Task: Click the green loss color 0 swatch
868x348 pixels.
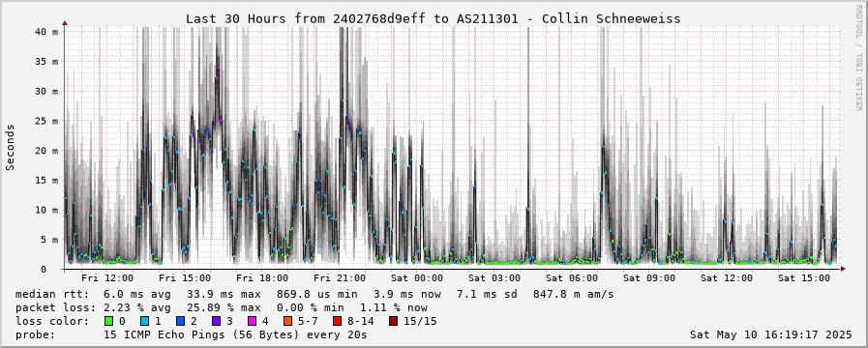Action: click(x=108, y=321)
